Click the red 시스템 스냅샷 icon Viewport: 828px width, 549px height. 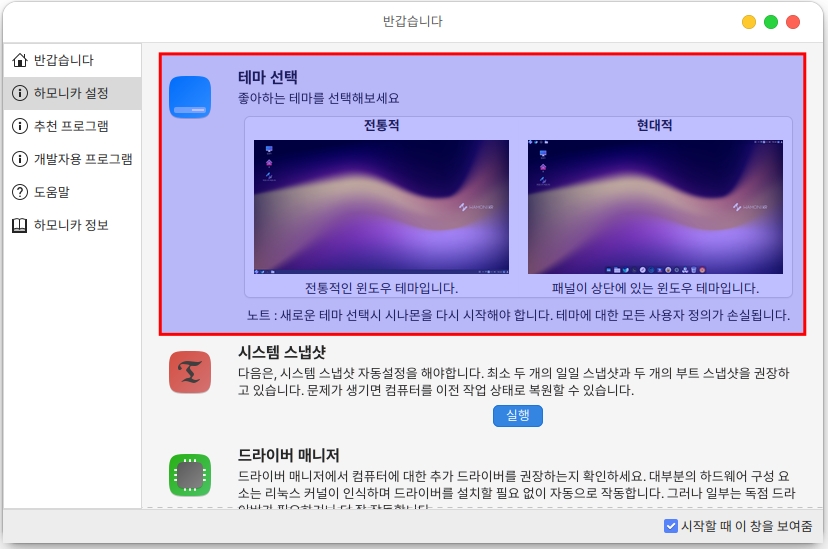tap(190, 372)
